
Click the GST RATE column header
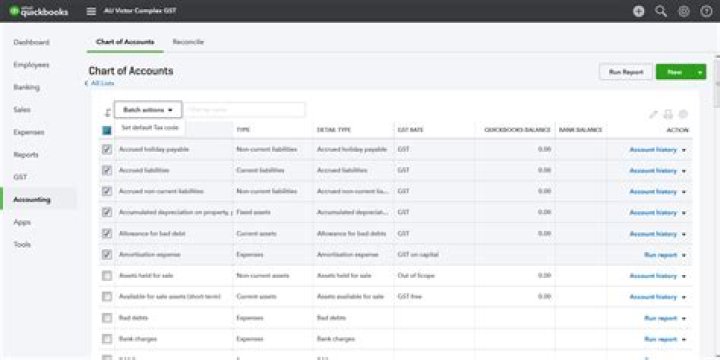click(411, 130)
